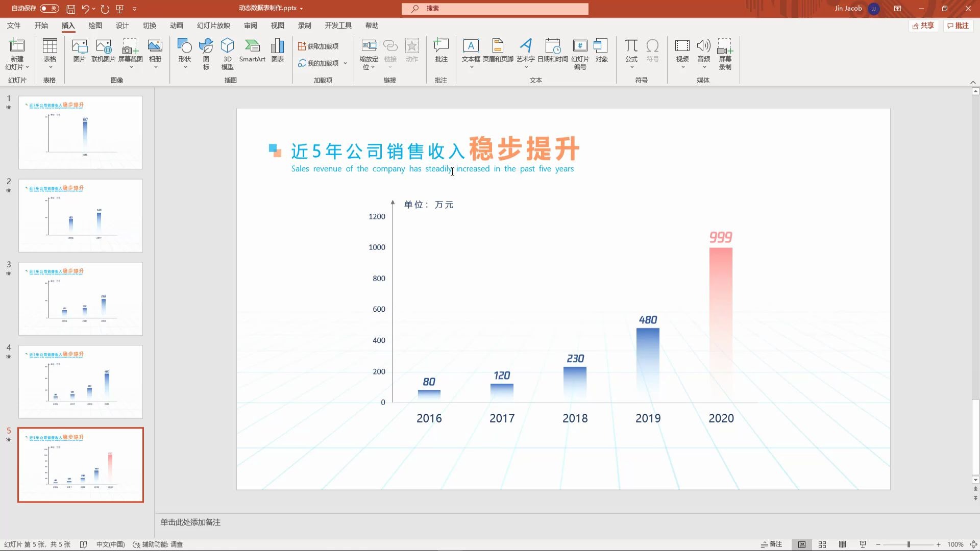Toggle AutoSave (自动保存) switch
Viewport: 980px width, 551px height.
tap(50, 9)
